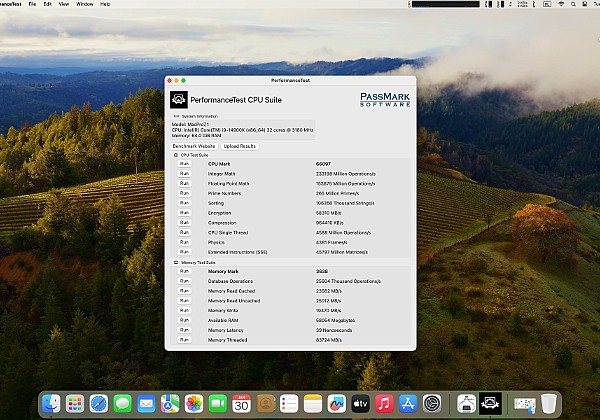Open Launchpad from the dock
The height and width of the screenshot is (420, 600).
click(x=75, y=404)
